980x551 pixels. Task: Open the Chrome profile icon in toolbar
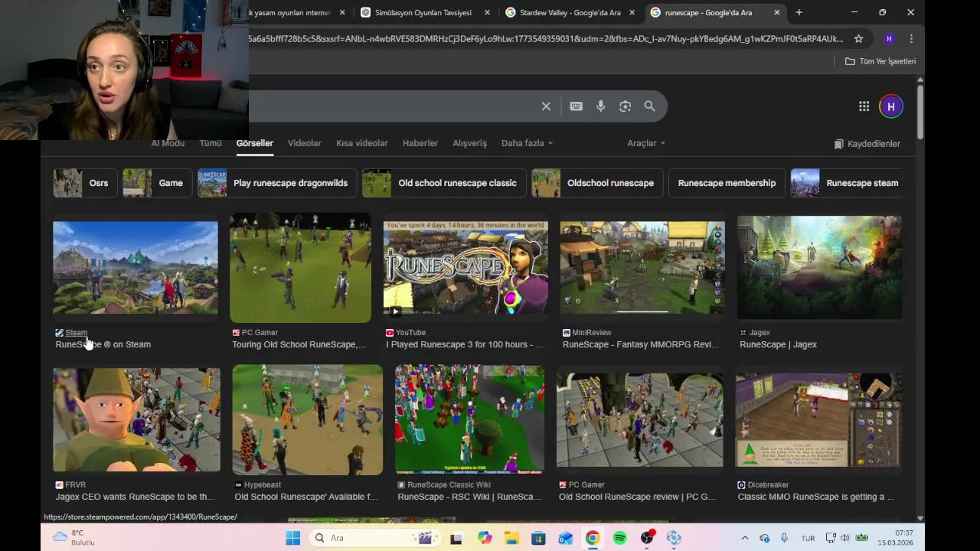click(x=889, y=38)
